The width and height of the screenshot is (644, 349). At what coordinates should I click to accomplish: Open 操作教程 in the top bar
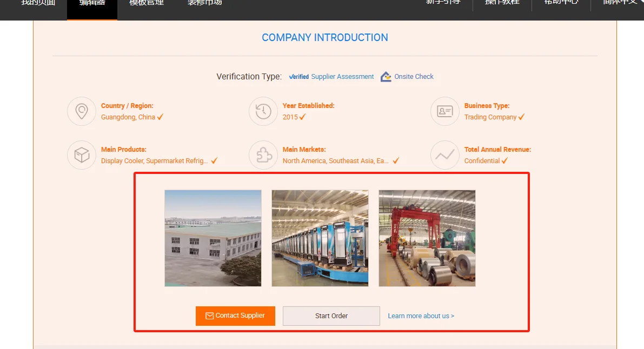502,3
